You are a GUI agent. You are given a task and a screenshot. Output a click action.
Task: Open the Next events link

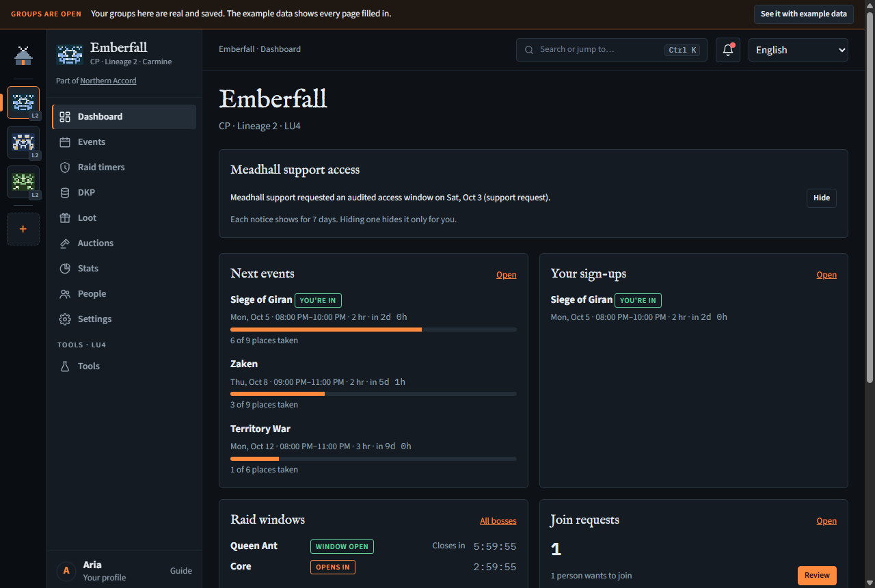pos(507,275)
